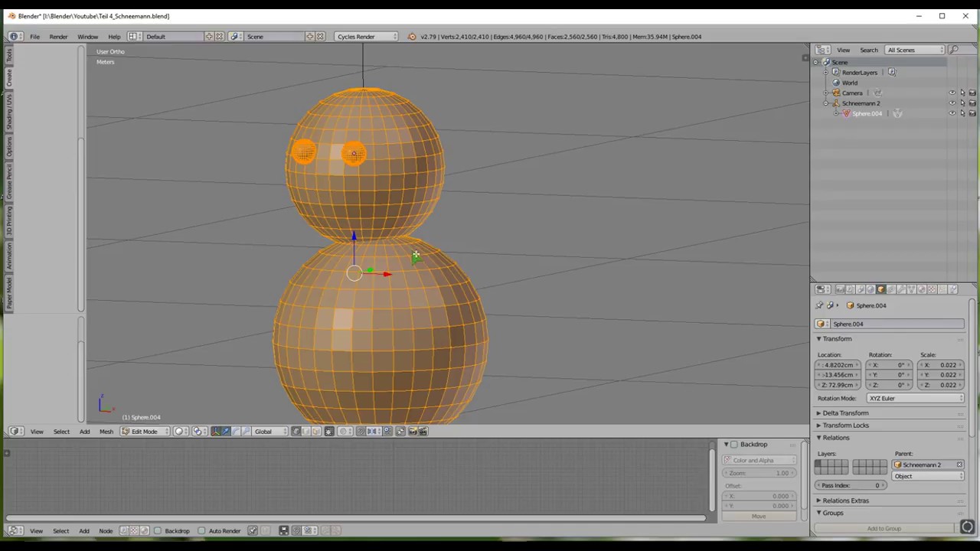This screenshot has width=980, height=551.
Task: Click the OpenGL render animation icon
Action: click(423, 432)
